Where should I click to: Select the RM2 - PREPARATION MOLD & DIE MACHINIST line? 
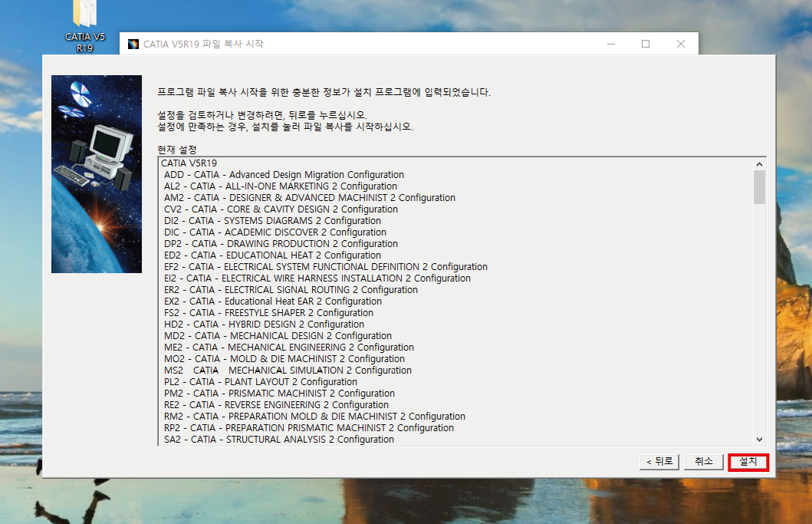click(314, 416)
